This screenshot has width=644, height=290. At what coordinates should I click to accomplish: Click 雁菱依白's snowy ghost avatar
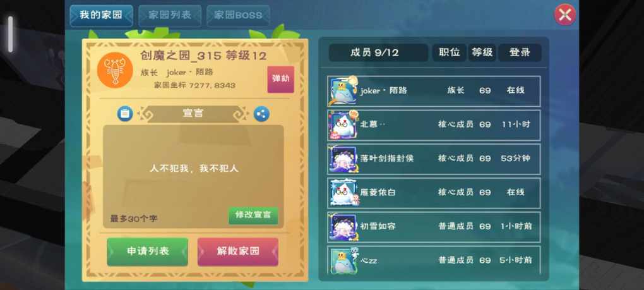click(x=342, y=193)
